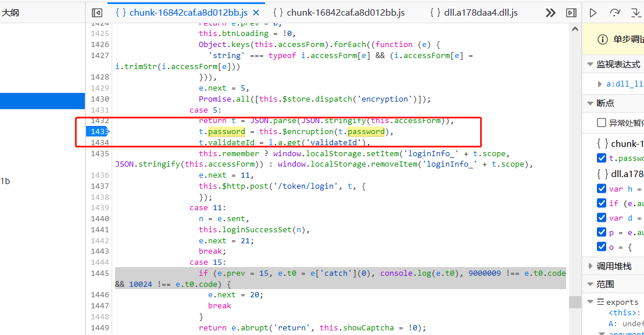Uncheck the 'o = {' breakpoint
The height and width of the screenshot is (335, 644).
602,247
